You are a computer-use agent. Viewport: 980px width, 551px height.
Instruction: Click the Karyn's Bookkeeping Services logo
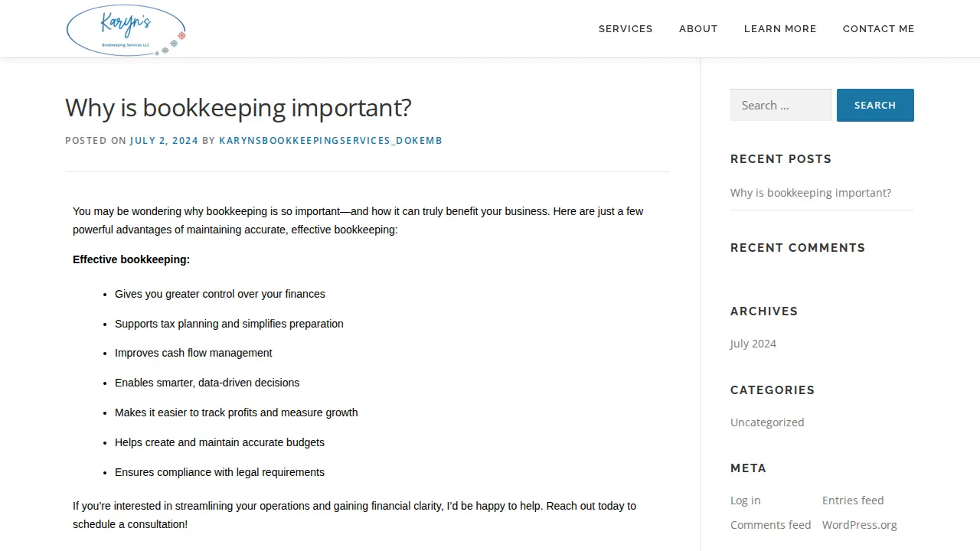click(126, 30)
